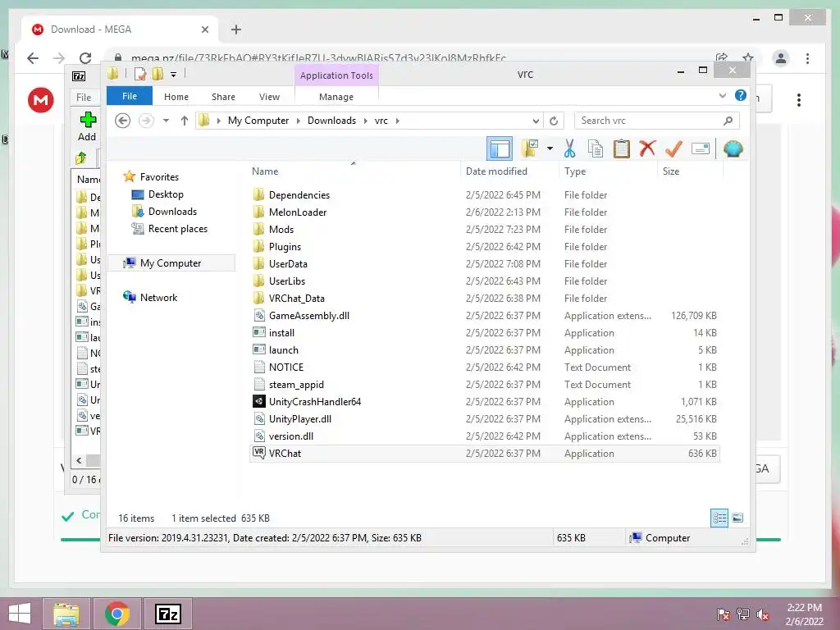Switch to the Home ribbon tab
Image resolution: width=840 pixels, height=630 pixels.
[x=176, y=97]
